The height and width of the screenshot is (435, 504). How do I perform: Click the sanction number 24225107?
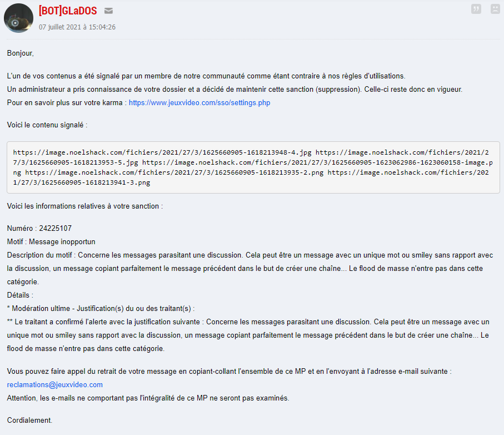coord(55,229)
